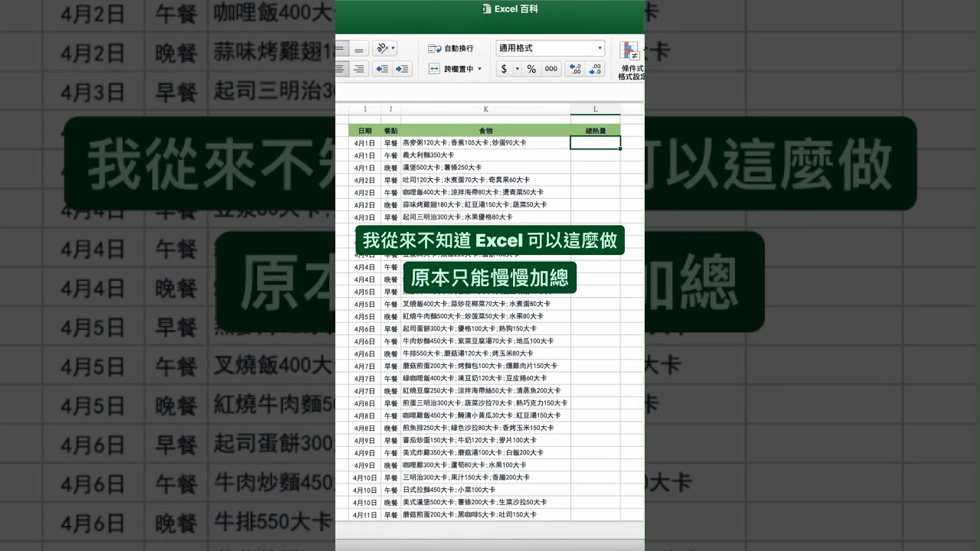Select the column L header
The width and height of the screenshot is (980, 551).
596,109
